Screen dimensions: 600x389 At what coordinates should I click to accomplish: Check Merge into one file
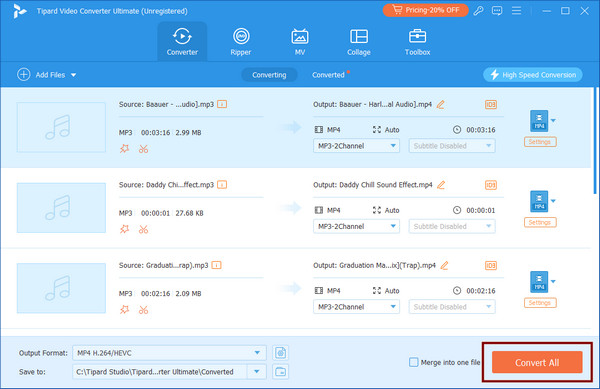414,362
